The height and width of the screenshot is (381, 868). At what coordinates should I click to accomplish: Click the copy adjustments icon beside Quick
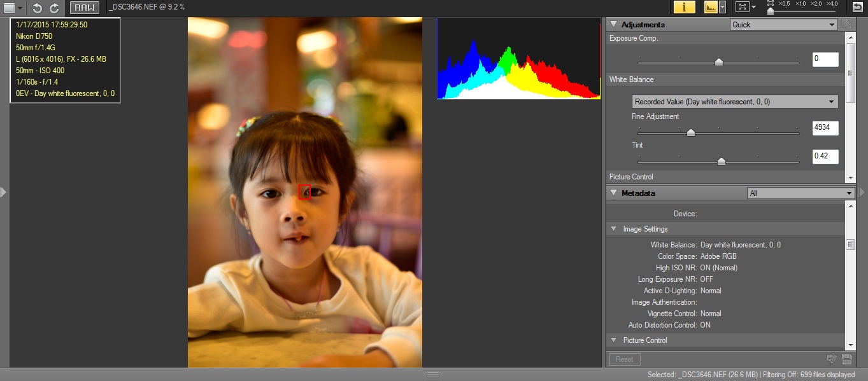click(x=846, y=24)
